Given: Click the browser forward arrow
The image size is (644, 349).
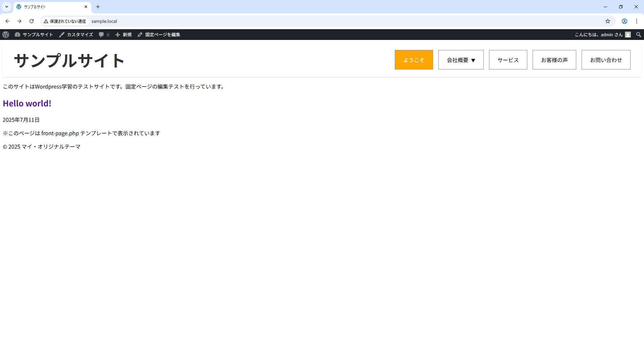Looking at the screenshot, I should point(19,21).
